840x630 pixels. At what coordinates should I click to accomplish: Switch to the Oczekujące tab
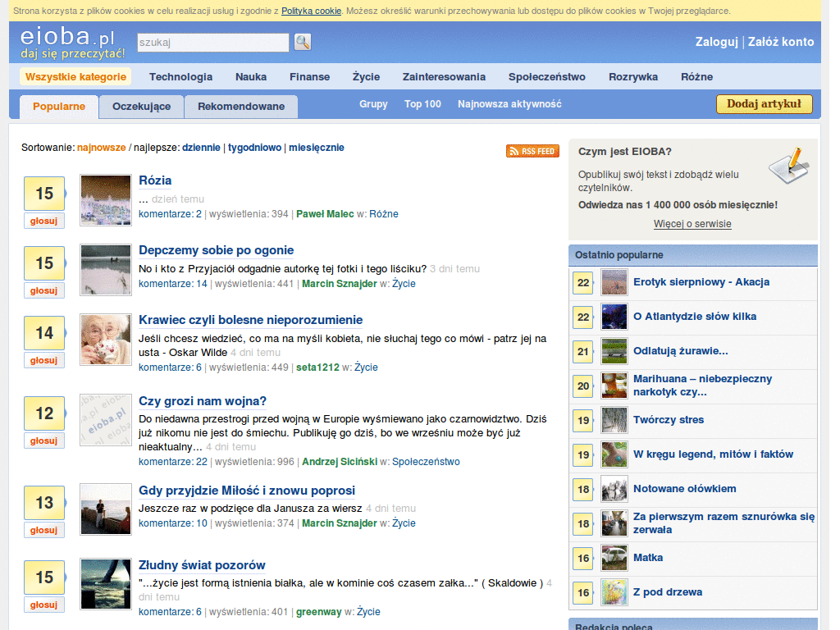[141, 106]
